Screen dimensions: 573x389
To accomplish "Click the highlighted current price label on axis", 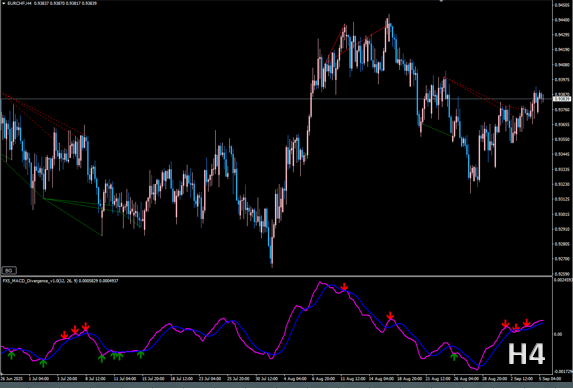I will coord(562,99).
